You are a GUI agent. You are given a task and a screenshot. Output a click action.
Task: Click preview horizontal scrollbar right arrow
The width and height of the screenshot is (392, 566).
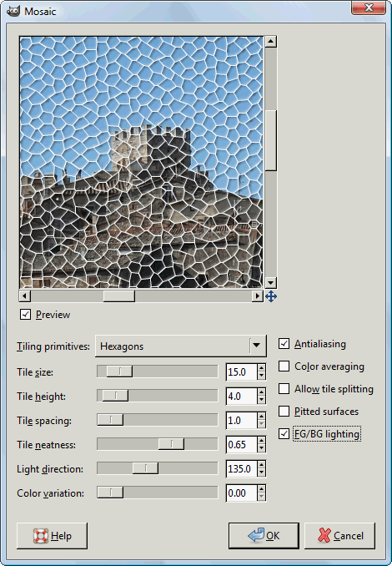click(257, 296)
